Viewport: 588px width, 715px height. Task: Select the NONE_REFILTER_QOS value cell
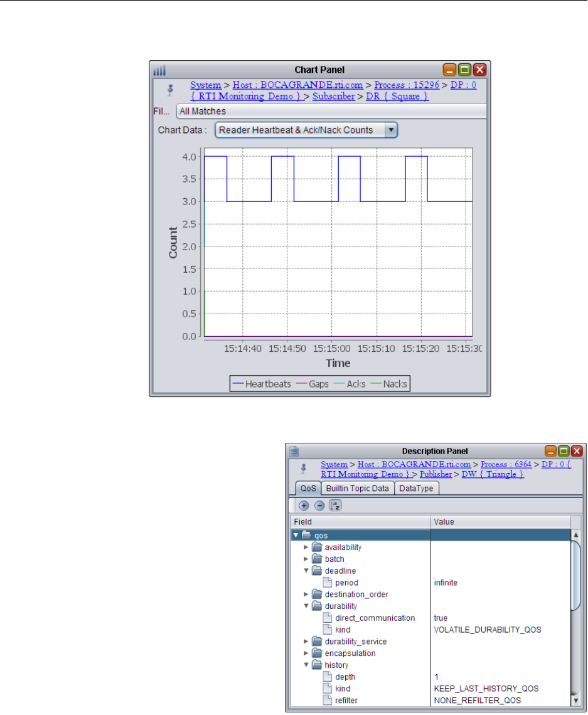pyautogui.click(x=500, y=701)
